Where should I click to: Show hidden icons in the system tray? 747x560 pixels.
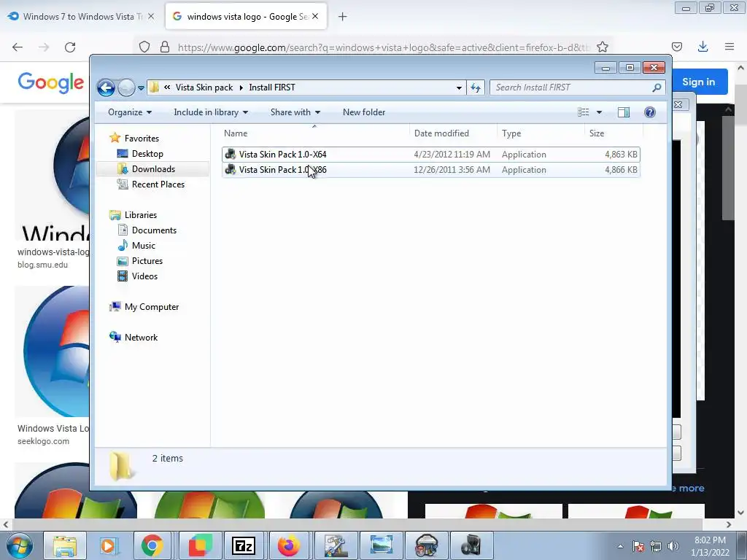pos(620,546)
